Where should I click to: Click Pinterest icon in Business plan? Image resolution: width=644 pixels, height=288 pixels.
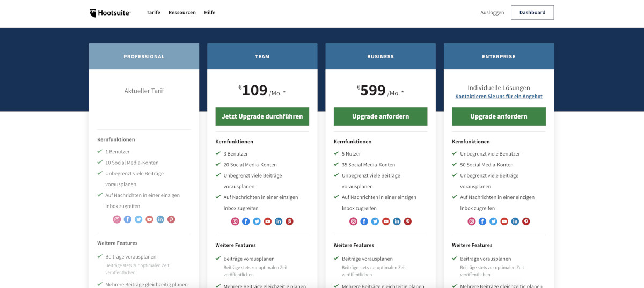point(408,221)
